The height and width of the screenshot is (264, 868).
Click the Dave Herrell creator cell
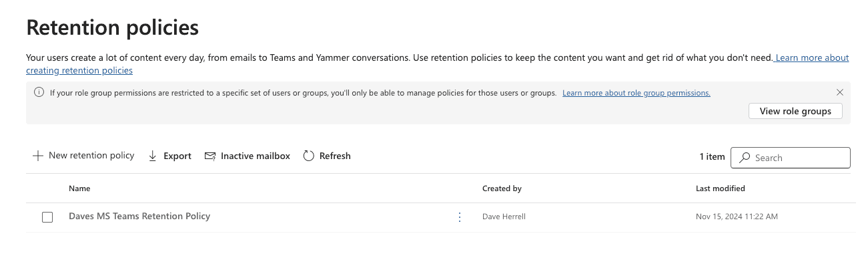point(504,217)
